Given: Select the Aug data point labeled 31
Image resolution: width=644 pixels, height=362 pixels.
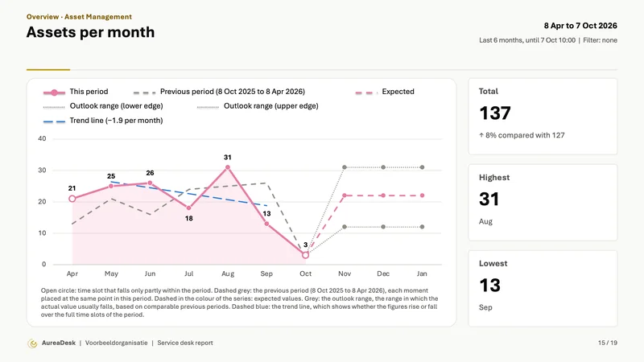Looking at the screenshot, I should coord(228,167).
